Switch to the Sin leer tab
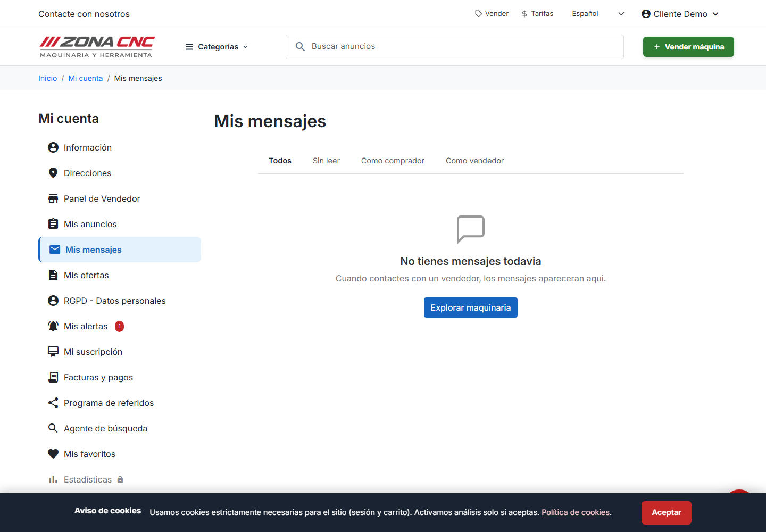The height and width of the screenshot is (532, 766). pos(326,161)
